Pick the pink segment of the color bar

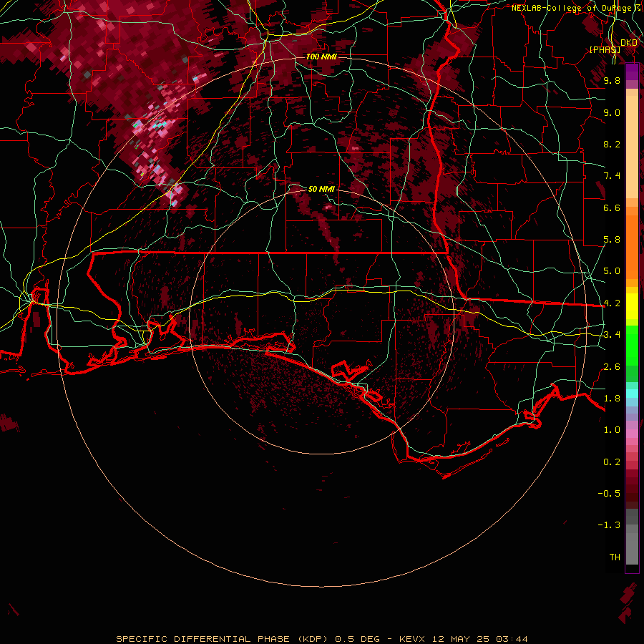[632, 434]
